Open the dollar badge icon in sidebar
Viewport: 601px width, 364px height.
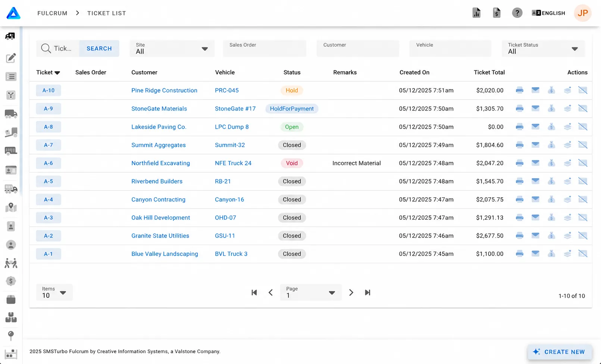click(x=11, y=281)
